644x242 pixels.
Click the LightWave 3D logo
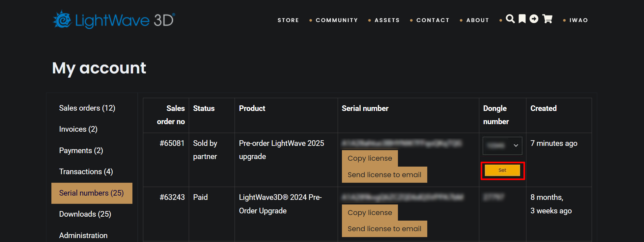(x=114, y=20)
